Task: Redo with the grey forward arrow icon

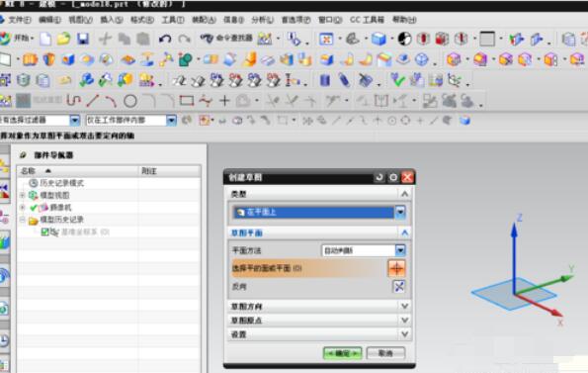Action: [x=184, y=39]
